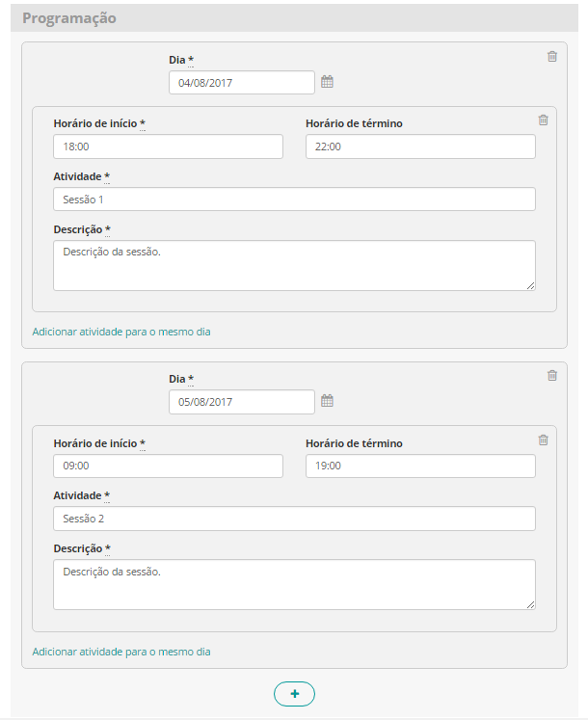The height and width of the screenshot is (720, 588).
Task: Delete the 04/08/2017 day block
Action: click(x=552, y=57)
